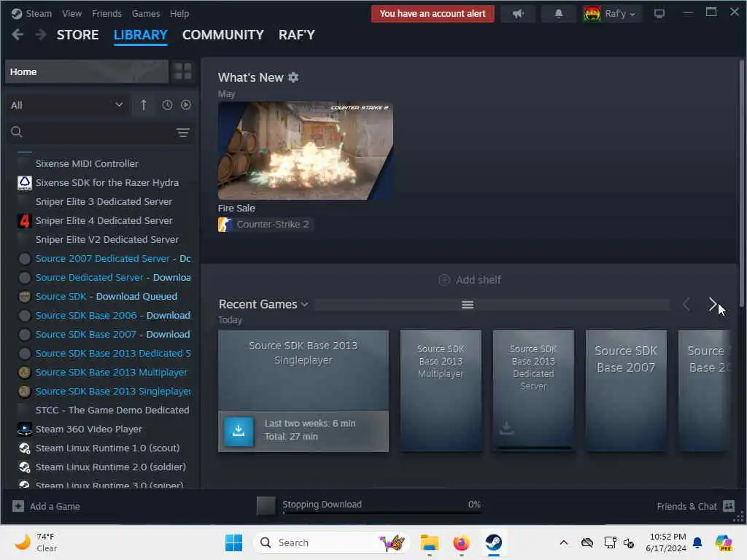The height and width of the screenshot is (560, 747).
Task: Select Source SDK Base 2013 Multiplayer card
Action: (x=441, y=391)
